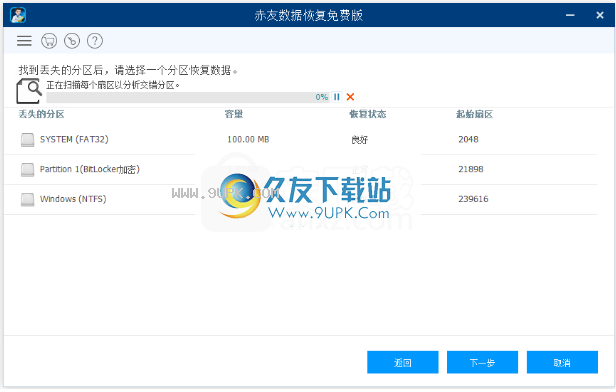Click the 100.00 MB capacity value
Screen dimensions: 616x392
(x=248, y=139)
